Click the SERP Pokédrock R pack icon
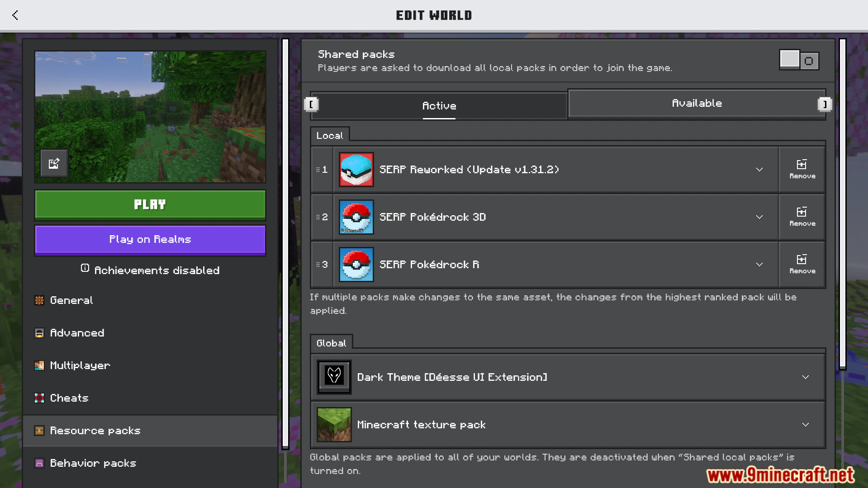The height and width of the screenshot is (488, 868). 356,265
